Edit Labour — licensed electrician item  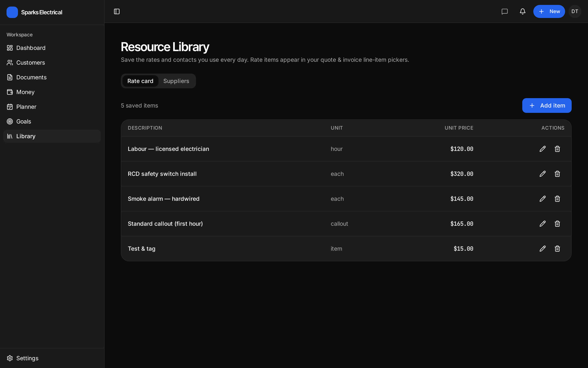542,149
